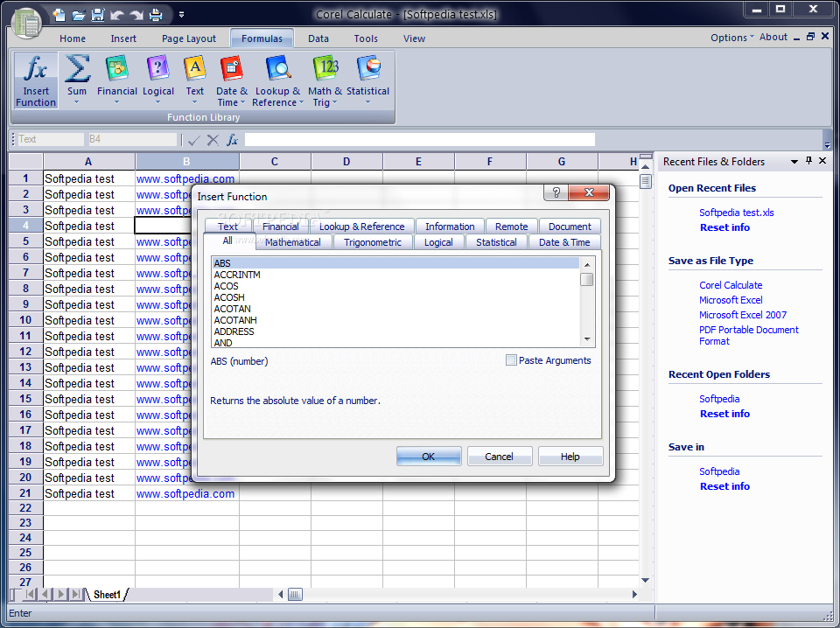
Task: Expand the Statistical dropdown arrow
Action: coord(368,102)
